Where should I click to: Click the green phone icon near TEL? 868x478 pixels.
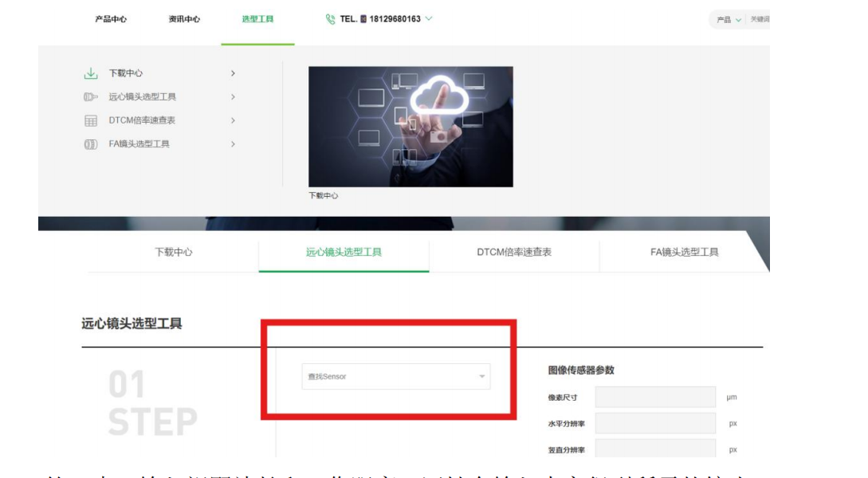331,19
